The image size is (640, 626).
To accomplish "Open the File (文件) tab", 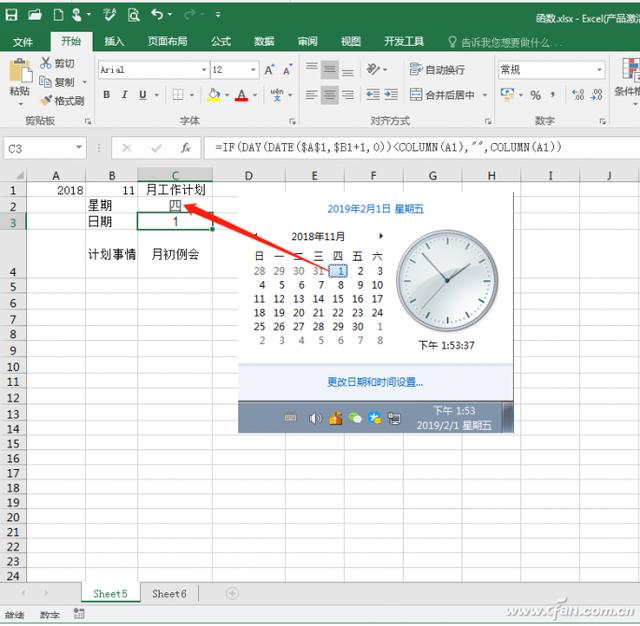I will [22, 42].
